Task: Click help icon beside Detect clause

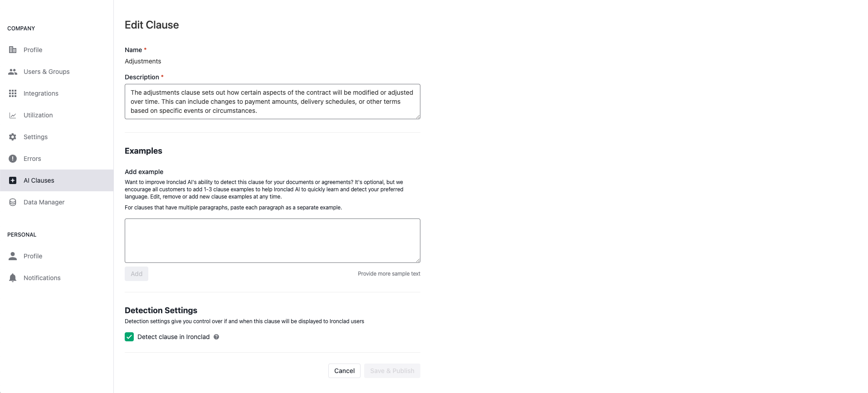Action: tap(216, 337)
